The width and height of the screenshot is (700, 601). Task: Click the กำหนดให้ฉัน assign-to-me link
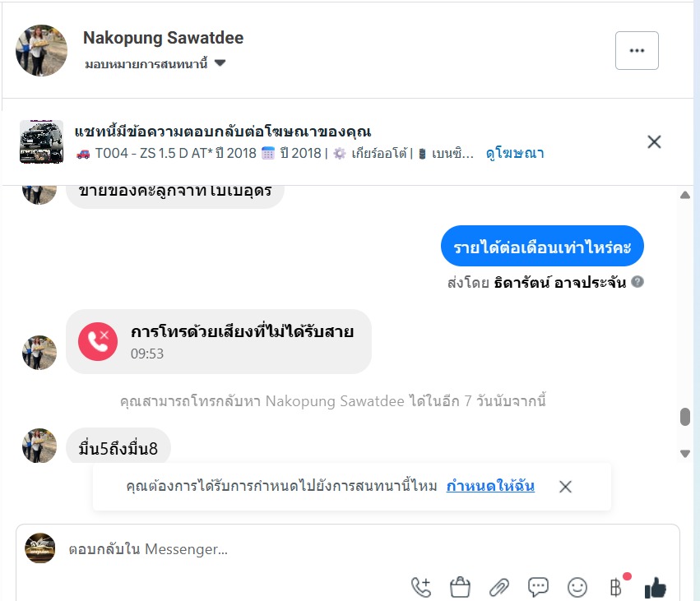tap(490, 486)
